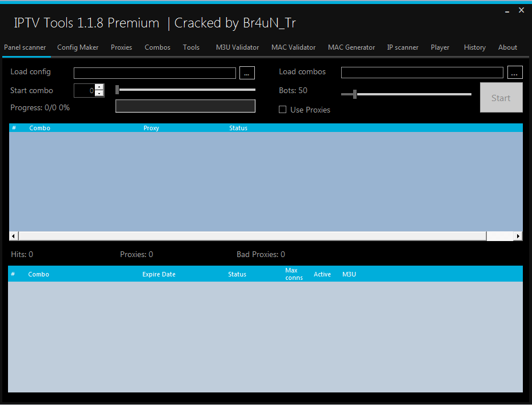Click right arrow of horizontal scrollbar
The image size is (532, 405).
tap(518, 236)
